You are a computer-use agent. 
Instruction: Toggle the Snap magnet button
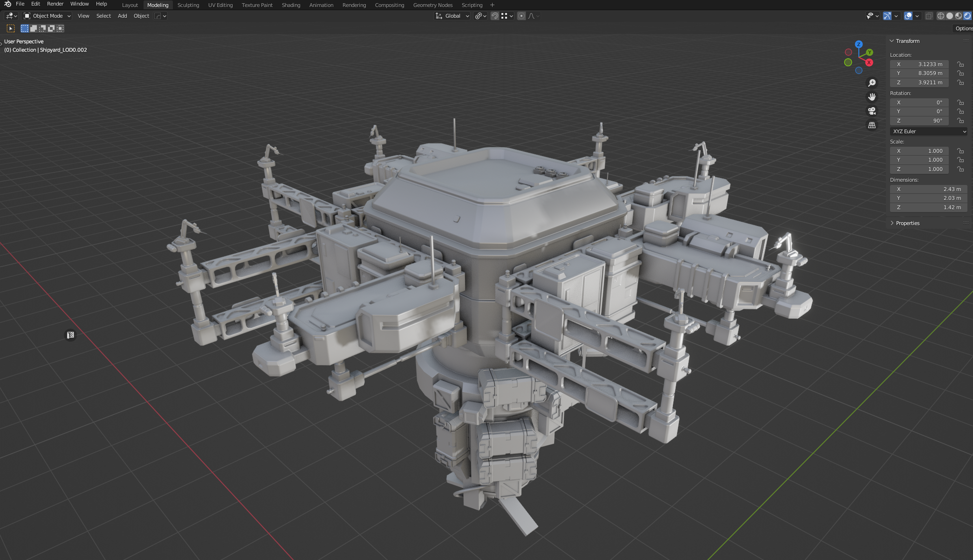[x=495, y=16]
